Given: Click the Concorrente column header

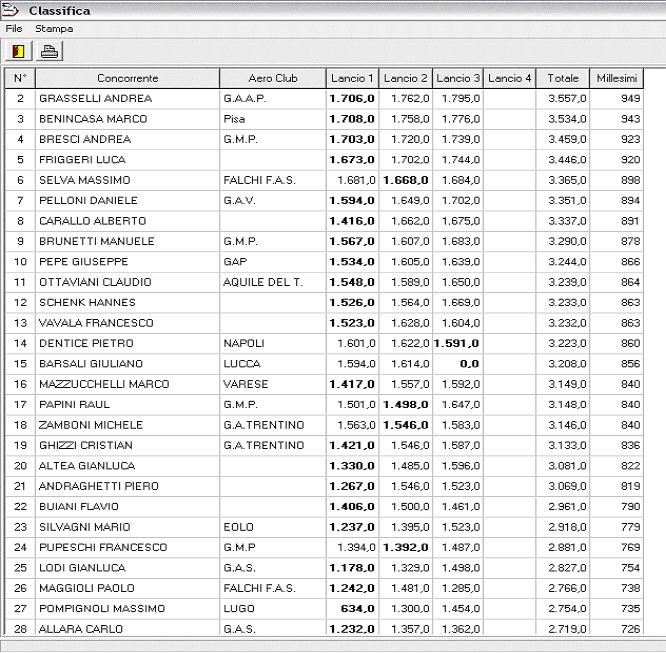Looking at the screenshot, I should pos(127,78).
